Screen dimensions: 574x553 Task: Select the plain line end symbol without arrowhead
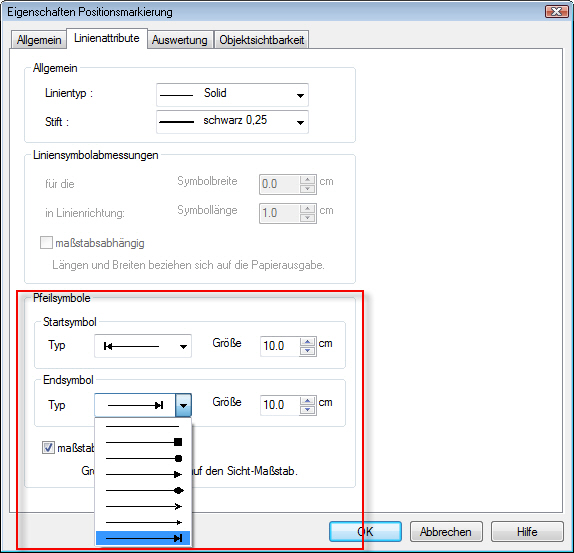point(143,426)
